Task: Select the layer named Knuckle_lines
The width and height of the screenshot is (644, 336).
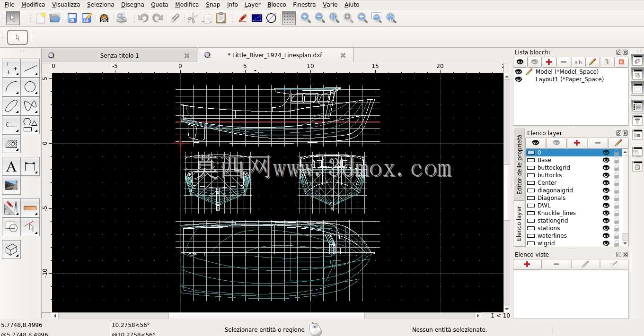Action: 556,213
